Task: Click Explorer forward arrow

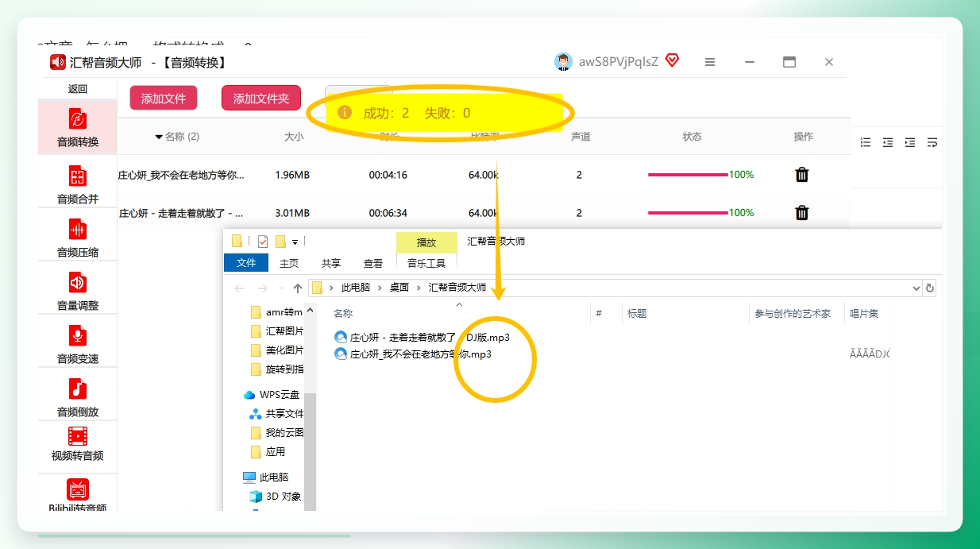Action: coord(263,288)
